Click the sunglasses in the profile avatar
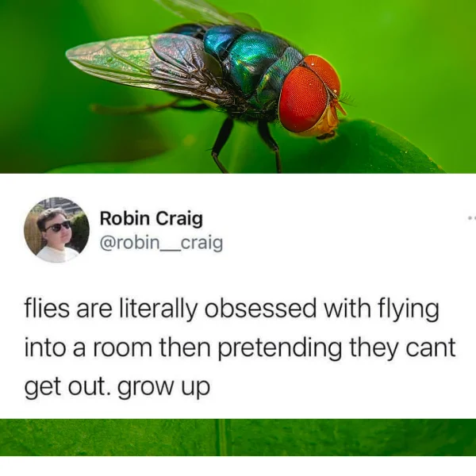The width and height of the screenshot is (476, 476). point(58,226)
